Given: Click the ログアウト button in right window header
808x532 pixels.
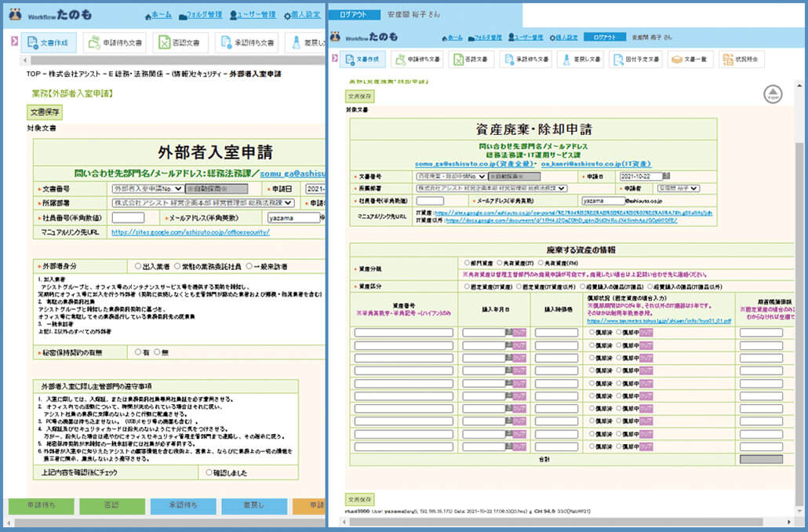Looking at the screenshot, I should [x=605, y=37].
